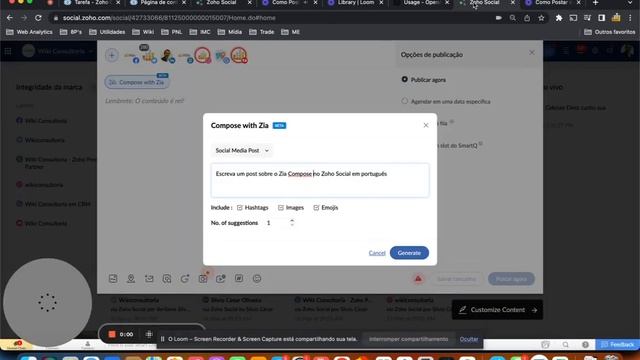Click the browser reload icon
Viewport: 640px width, 360px height.
38,18
